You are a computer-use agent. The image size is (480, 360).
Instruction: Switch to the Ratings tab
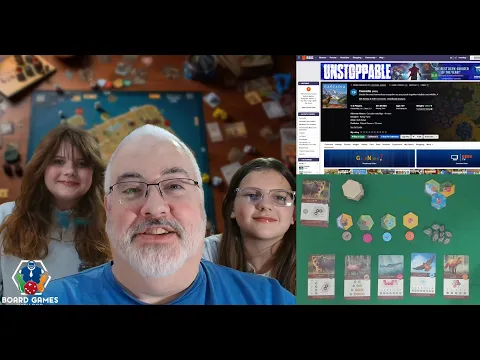(x=338, y=144)
